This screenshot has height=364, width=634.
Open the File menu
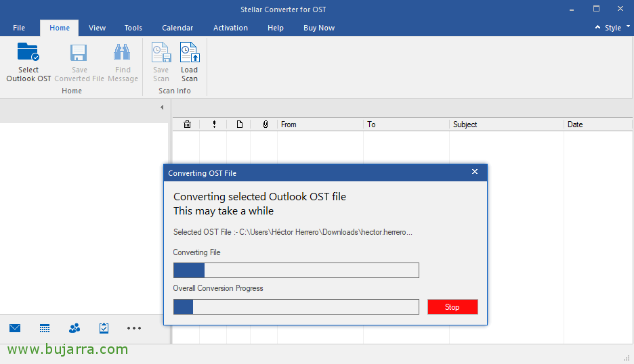(19, 28)
